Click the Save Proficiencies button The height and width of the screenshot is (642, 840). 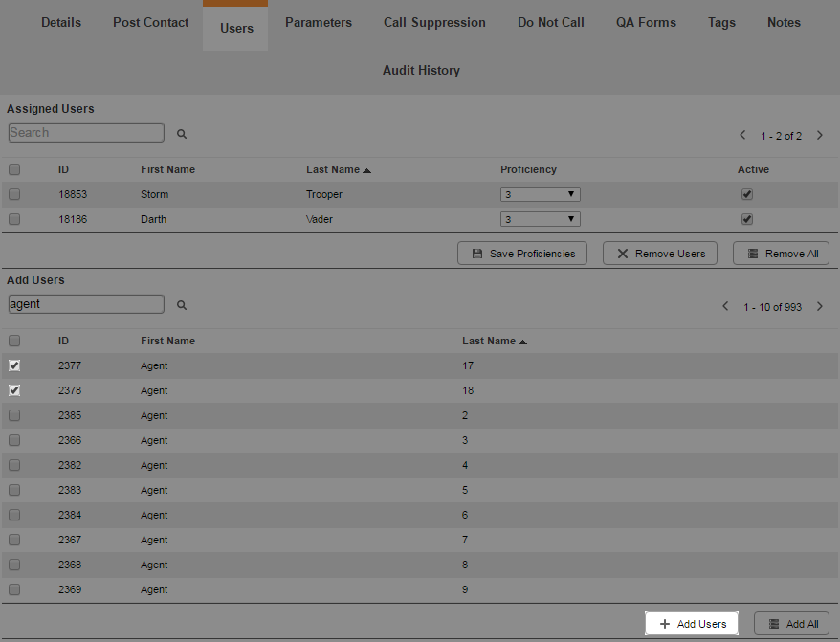tap(522, 254)
